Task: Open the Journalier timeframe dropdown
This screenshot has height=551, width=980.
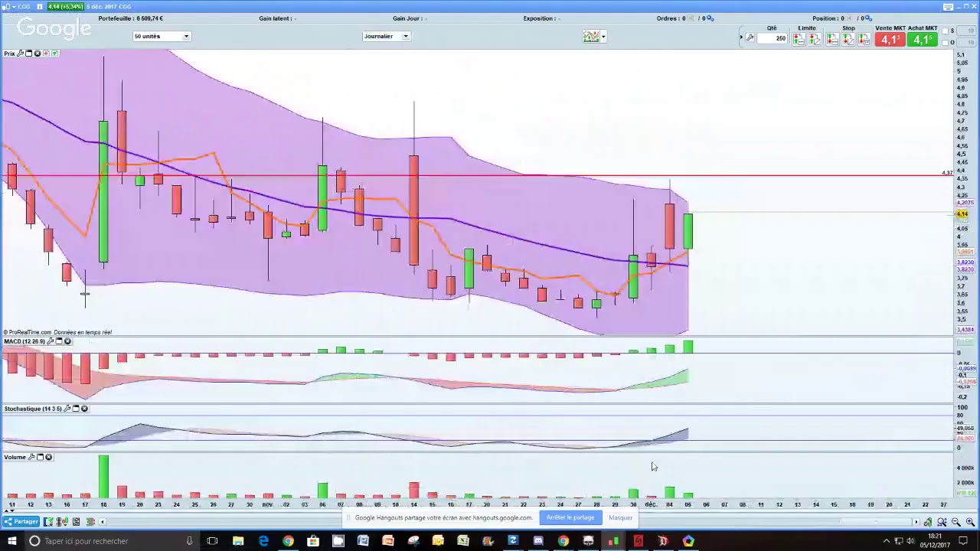Action: click(387, 36)
